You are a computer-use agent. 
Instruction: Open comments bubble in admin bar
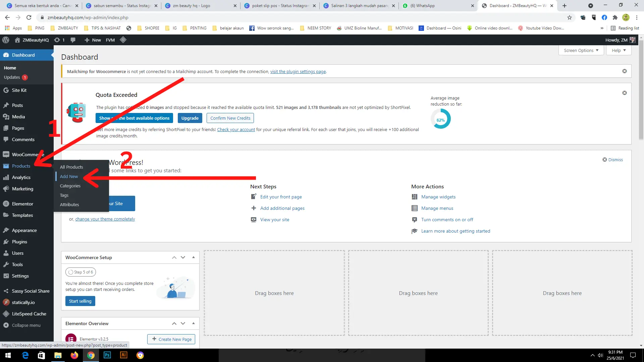(73, 40)
